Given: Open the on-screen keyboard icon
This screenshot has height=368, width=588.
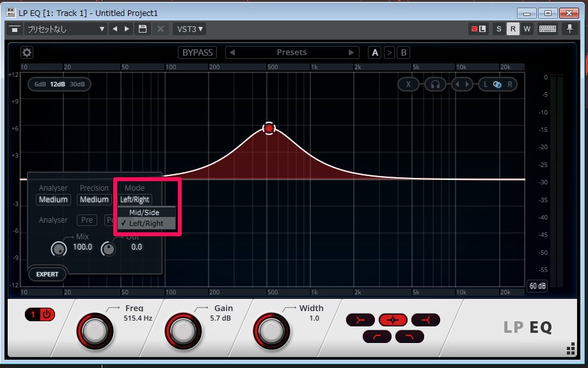Looking at the screenshot, I should (x=547, y=29).
